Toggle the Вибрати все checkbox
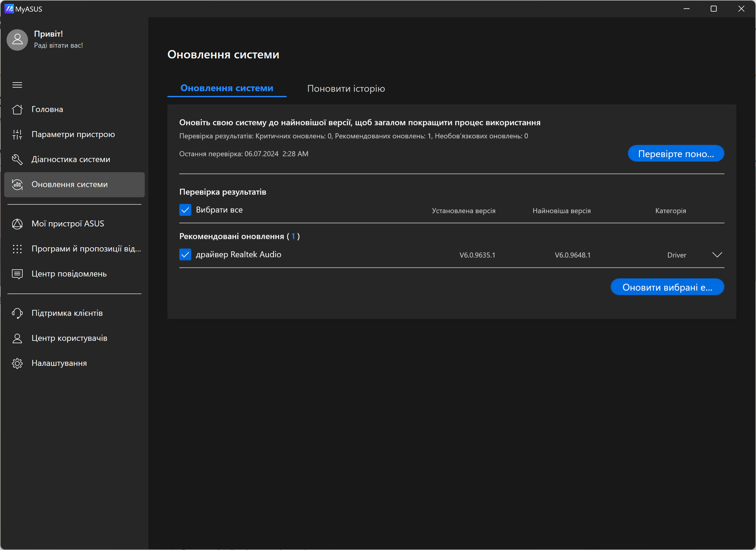Viewport: 756px width, 550px height. 185,210
